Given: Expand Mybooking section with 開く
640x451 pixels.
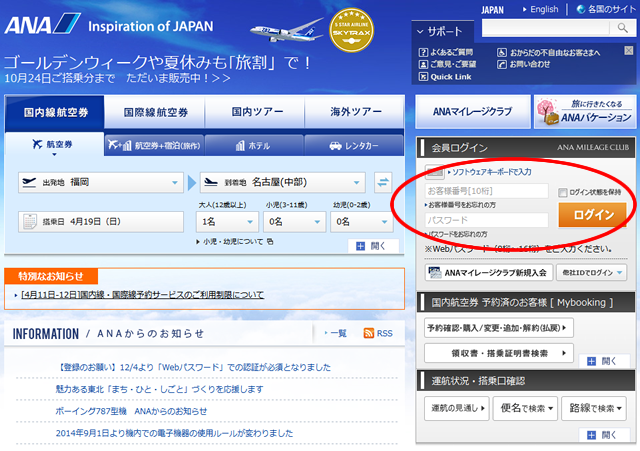Looking at the screenshot, I should (x=603, y=361).
